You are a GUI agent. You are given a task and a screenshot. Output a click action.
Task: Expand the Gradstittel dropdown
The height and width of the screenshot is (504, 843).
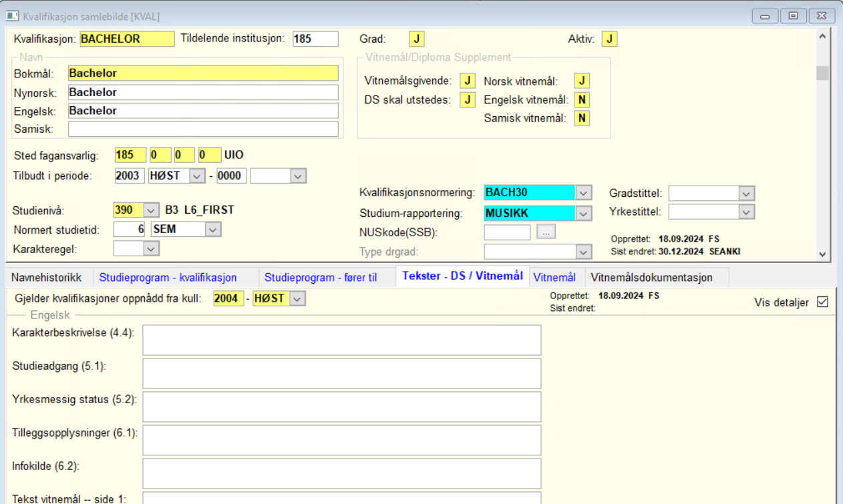pyautogui.click(x=746, y=193)
